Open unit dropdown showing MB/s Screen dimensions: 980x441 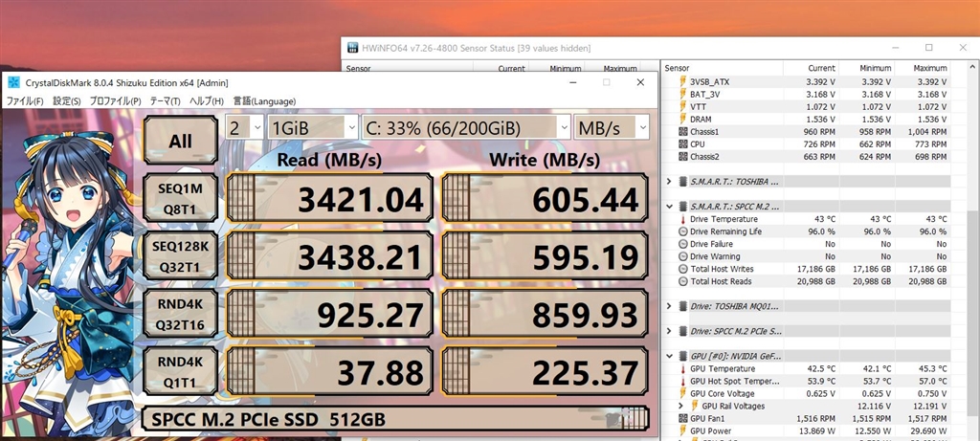[612, 128]
